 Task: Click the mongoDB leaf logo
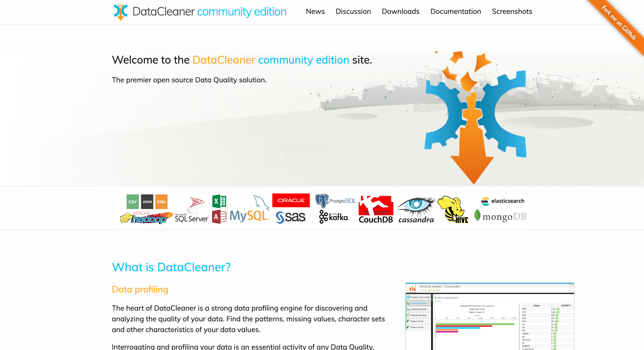click(500, 216)
